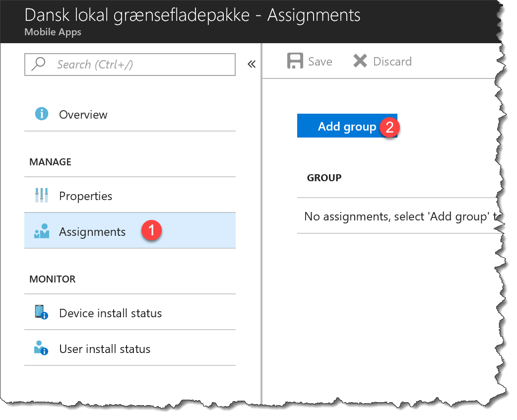The height and width of the screenshot is (420, 517).
Task: Click the Save disk icon
Action: pos(295,61)
